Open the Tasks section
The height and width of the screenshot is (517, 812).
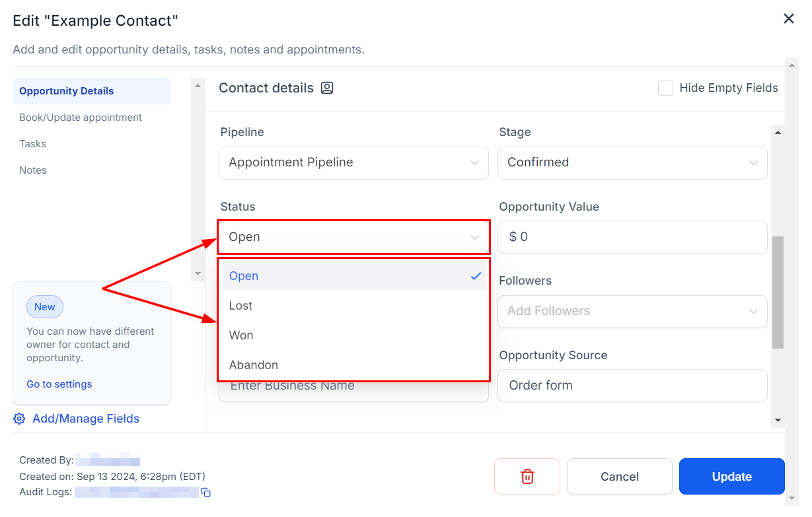click(x=33, y=144)
